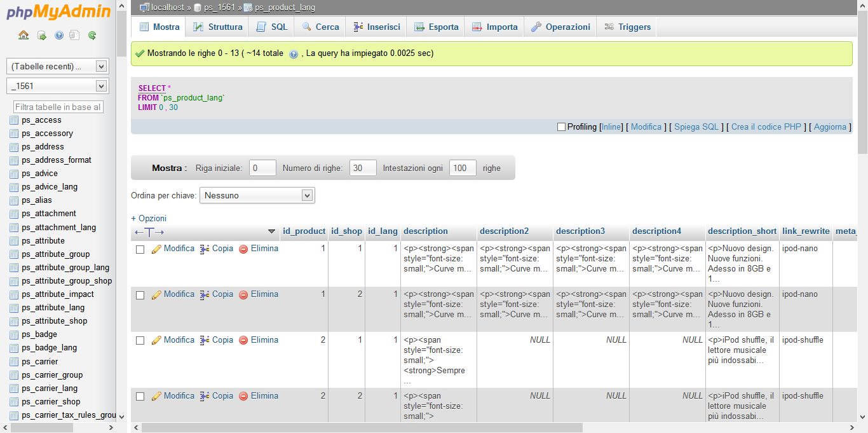Click the results horizontal scrollbar thumb
Screen dimensions: 868x433
coord(362,428)
